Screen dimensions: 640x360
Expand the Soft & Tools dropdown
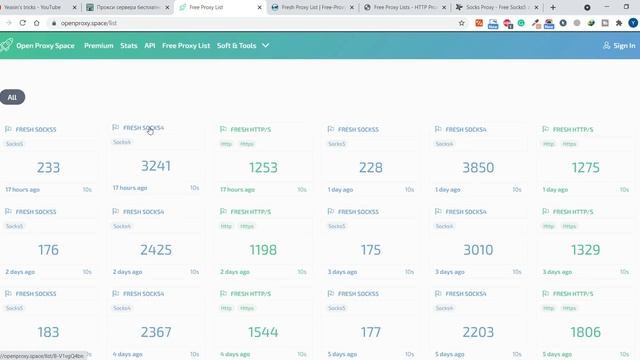pyautogui.click(x=243, y=46)
